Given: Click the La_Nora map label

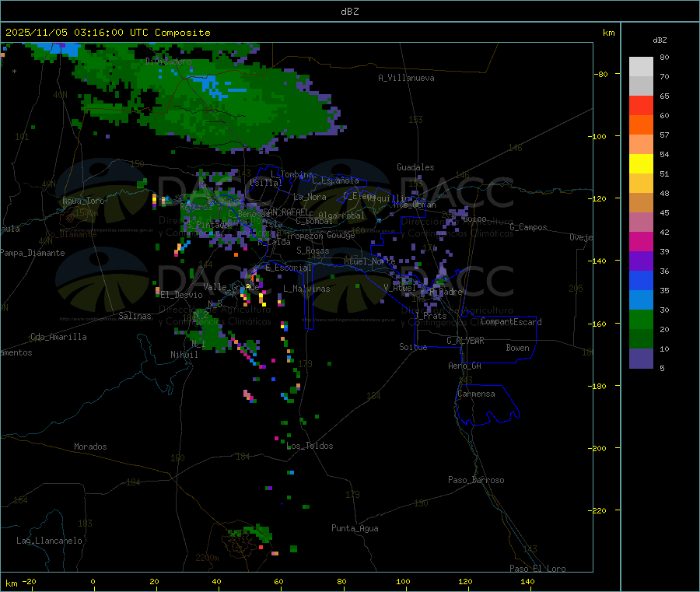Looking at the screenshot, I should coord(310,197).
